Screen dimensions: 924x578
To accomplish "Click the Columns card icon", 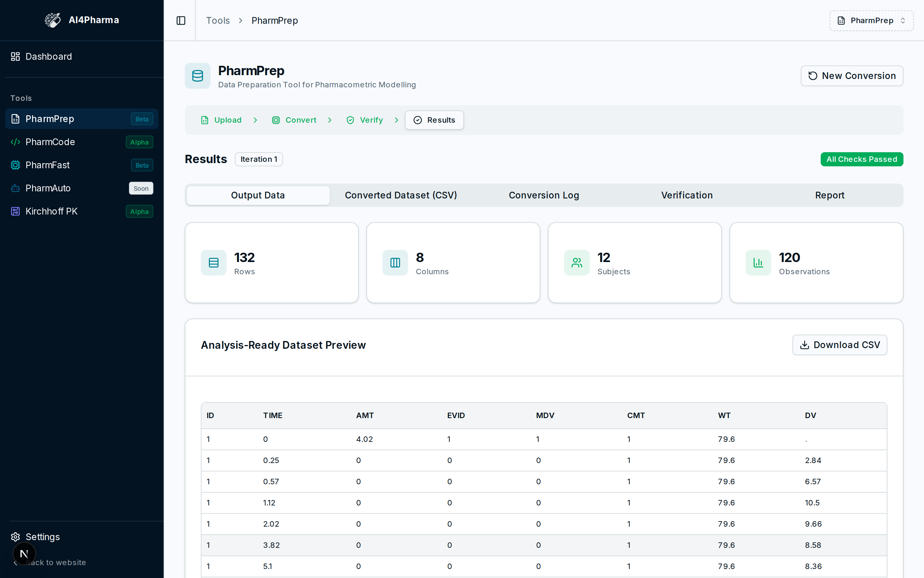I will click(395, 263).
